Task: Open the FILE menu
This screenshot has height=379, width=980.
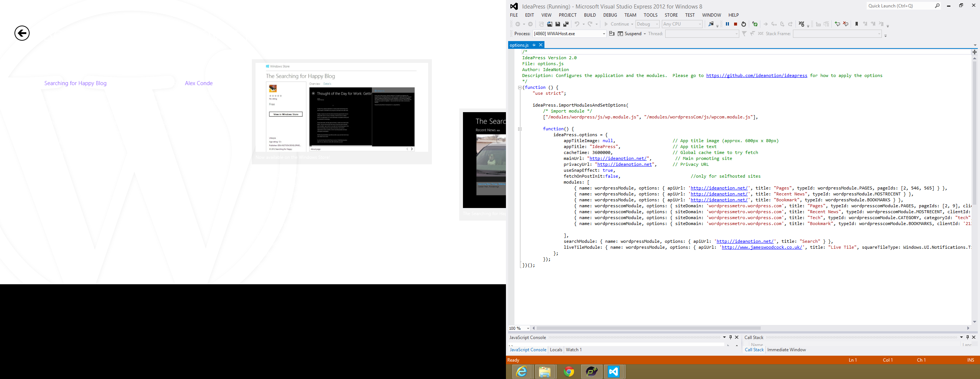Action: tap(514, 15)
